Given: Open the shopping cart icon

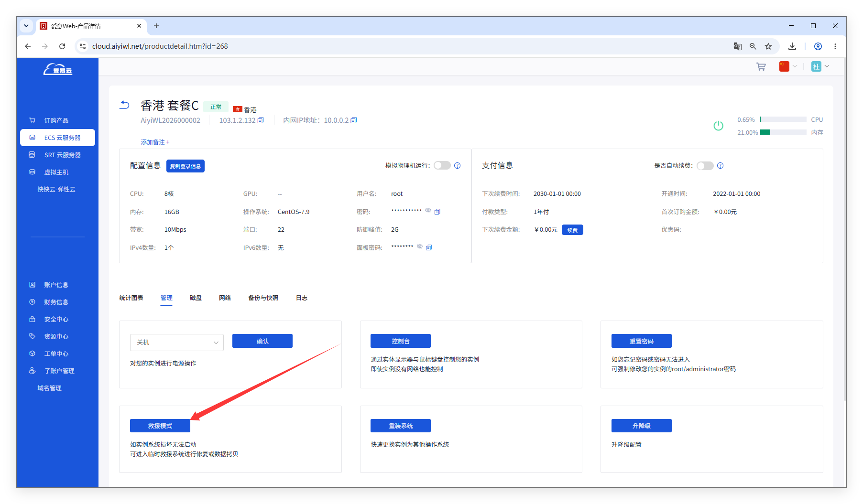Looking at the screenshot, I should tap(761, 67).
